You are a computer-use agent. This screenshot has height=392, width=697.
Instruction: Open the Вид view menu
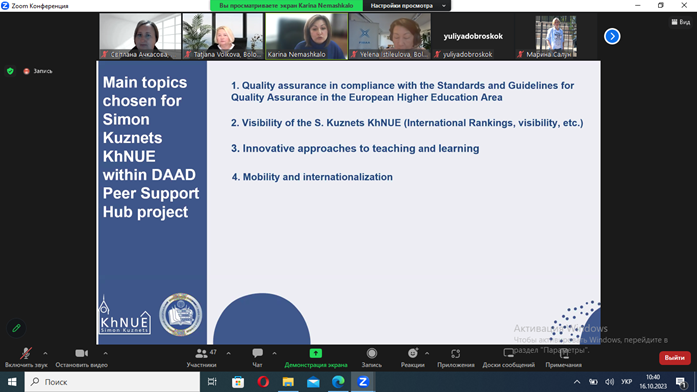[x=681, y=22]
